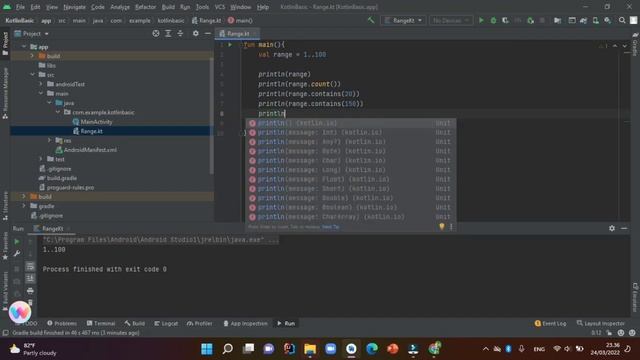Open the VCS menu
The image size is (640, 360).
tap(220, 7)
